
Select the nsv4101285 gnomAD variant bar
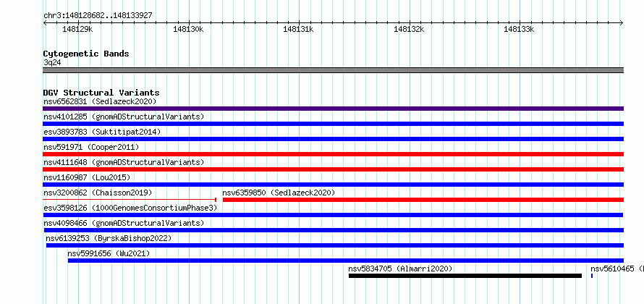(333, 124)
